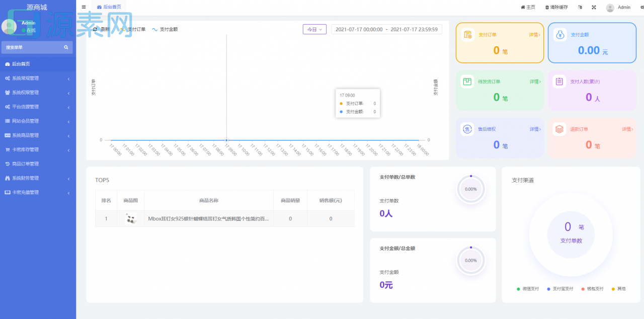Click 支付宝支付 blue legend swatch
The height and width of the screenshot is (319, 644).
pos(549,289)
